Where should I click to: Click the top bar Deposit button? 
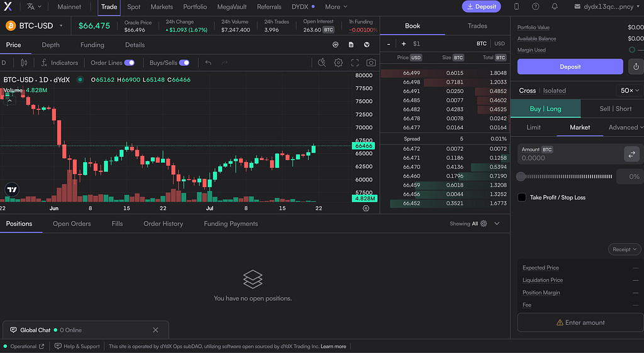pos(481,6)
